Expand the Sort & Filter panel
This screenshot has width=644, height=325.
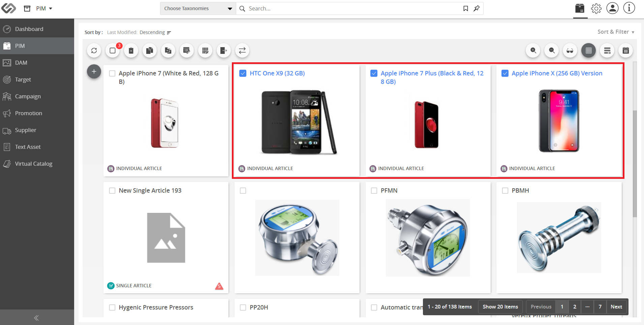(616, 32)
